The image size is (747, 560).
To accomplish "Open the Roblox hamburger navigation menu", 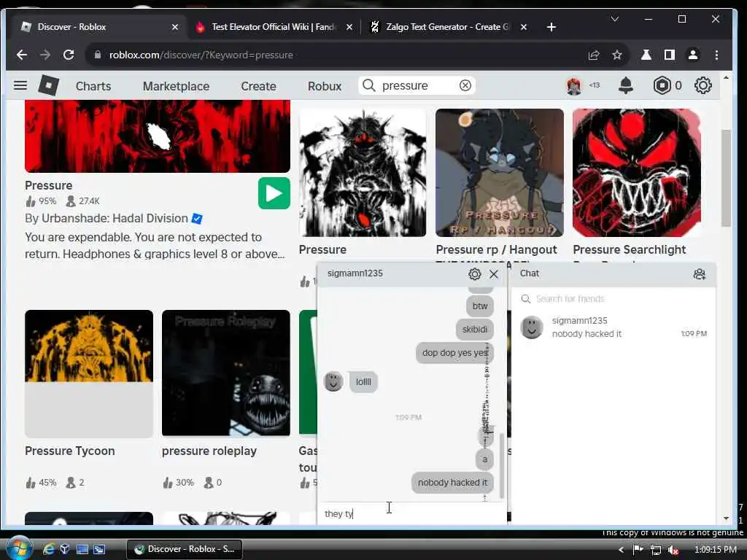I will pos(20,86).
